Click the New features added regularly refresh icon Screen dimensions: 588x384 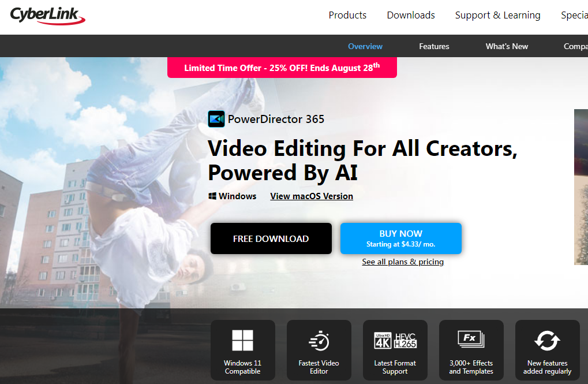(547, 341)
